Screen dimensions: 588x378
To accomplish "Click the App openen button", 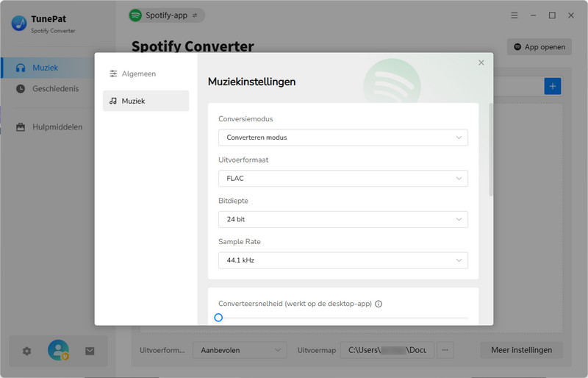I will point(539,47).
